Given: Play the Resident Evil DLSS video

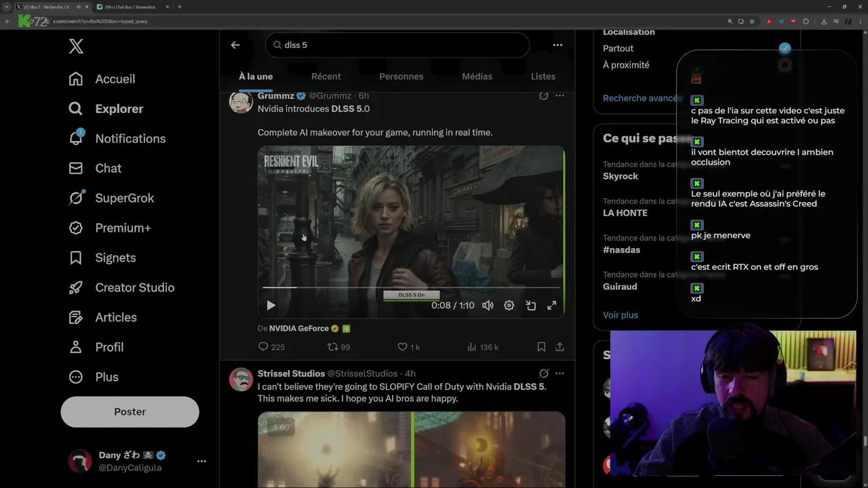Looking at the screenshot, I should (271, 306).
